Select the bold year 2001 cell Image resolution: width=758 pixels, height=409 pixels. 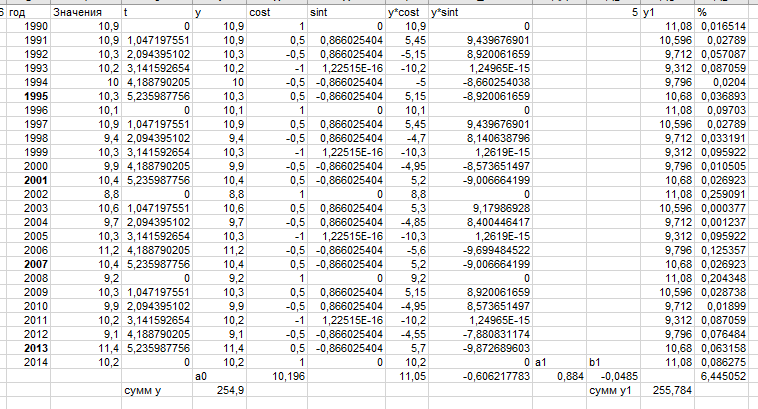[x=28, y=180]
